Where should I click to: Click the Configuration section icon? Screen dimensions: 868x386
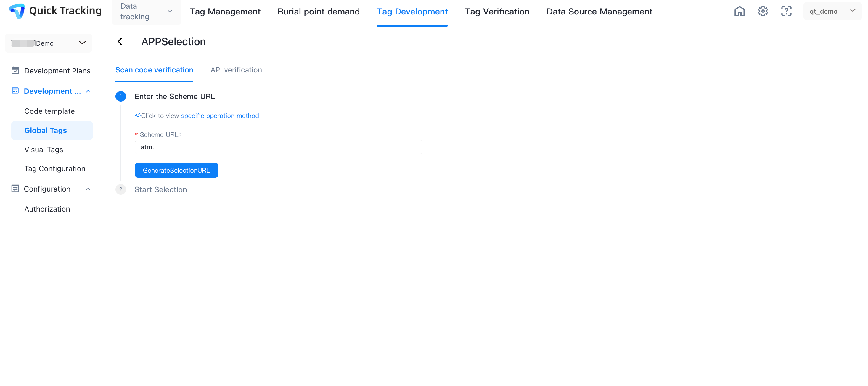(x=15, y=189)
